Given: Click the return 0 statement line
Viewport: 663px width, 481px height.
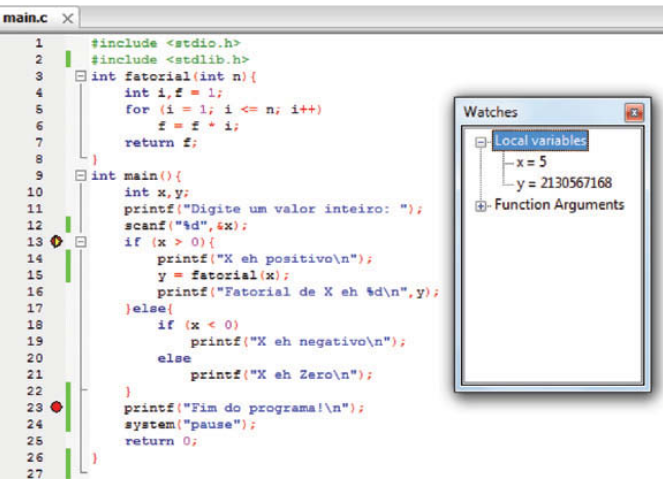Looking at the screenshot, I should (161, 440).
